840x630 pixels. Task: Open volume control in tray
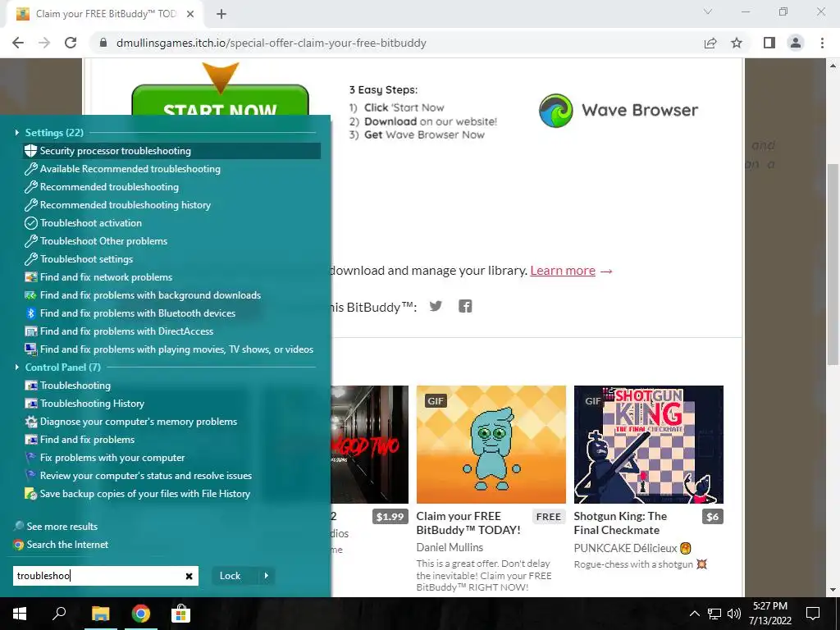734,614
